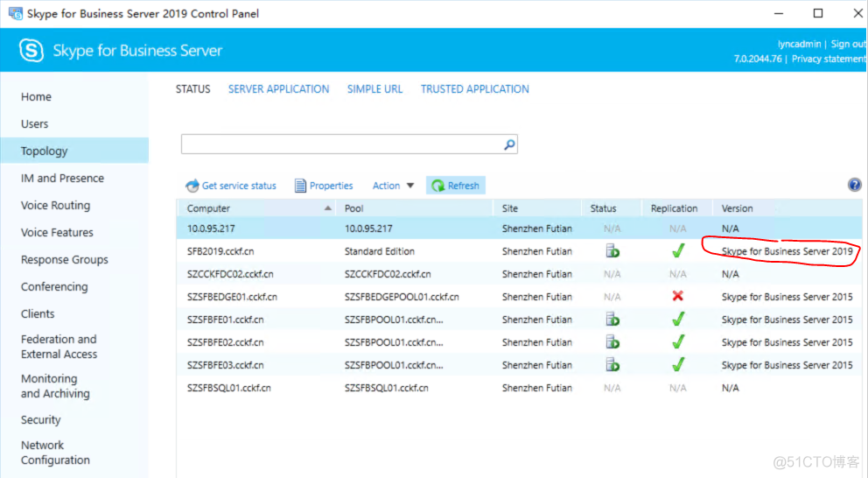Click the Sign out link

[x=848, y=45]
